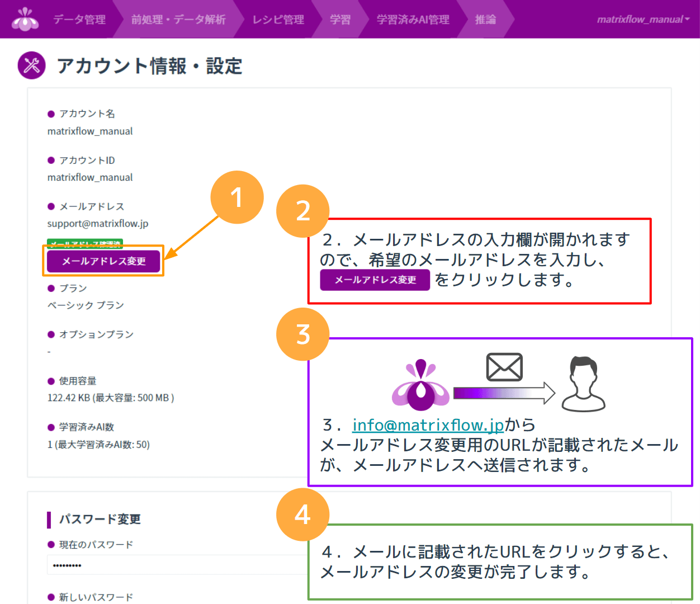The height and width of the screenshot is (604, 700).
Task: Click the アカウント情報・設定 page title
Action: 149,66
